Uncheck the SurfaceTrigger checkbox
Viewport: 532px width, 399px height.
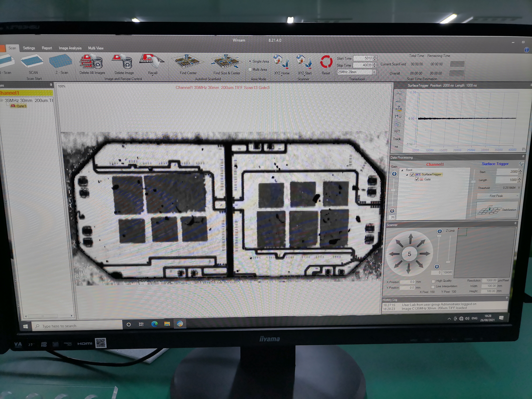412,175
